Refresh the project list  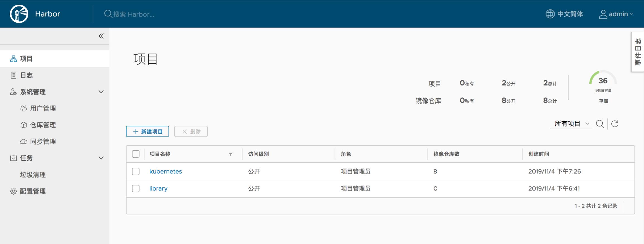(x=615, y=124)
